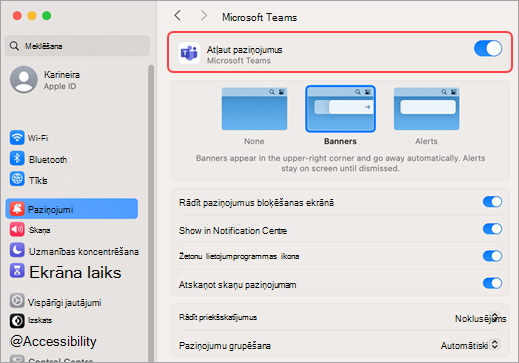Screen dimensions: 519x363
Task: Open Uzmanības koncentrēšana label
Action: coord(84,251)
